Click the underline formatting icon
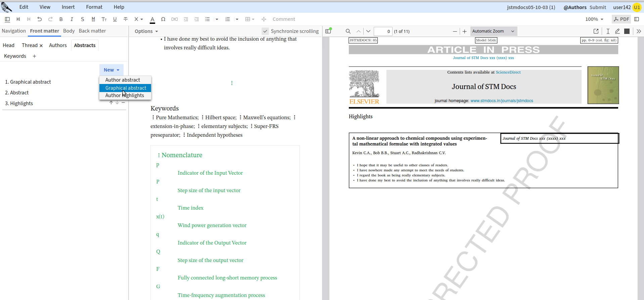644x300 pixels. 115,19
